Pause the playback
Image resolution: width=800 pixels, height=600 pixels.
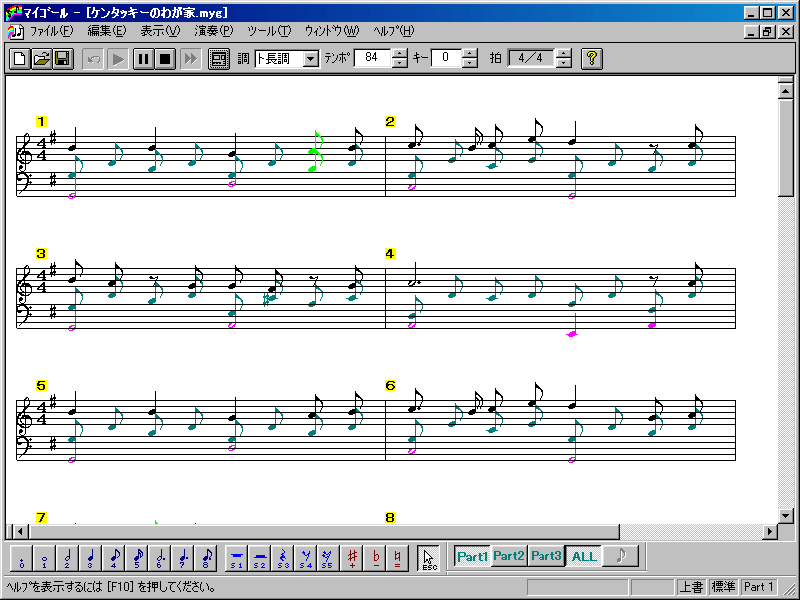click(143, 59)
